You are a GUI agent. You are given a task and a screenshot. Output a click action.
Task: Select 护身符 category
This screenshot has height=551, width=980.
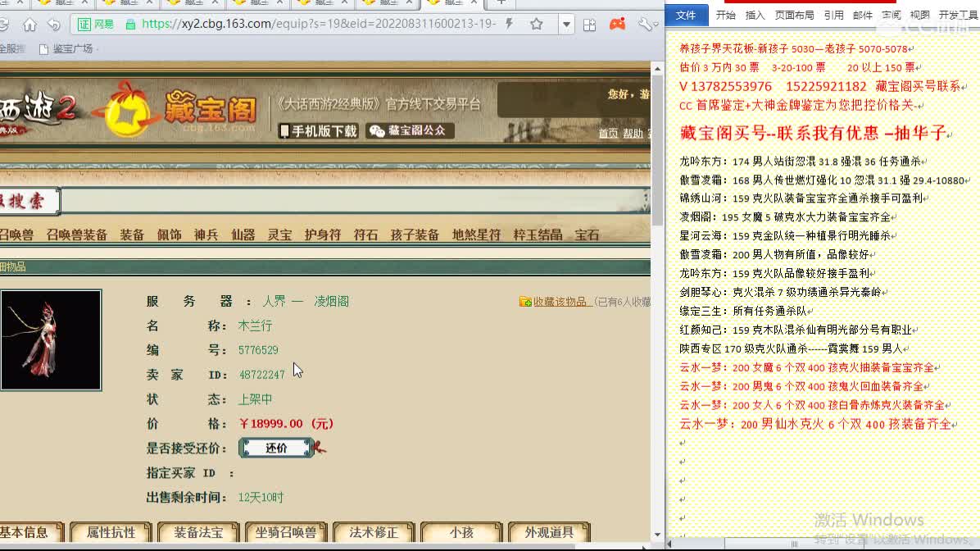point(323,235)
